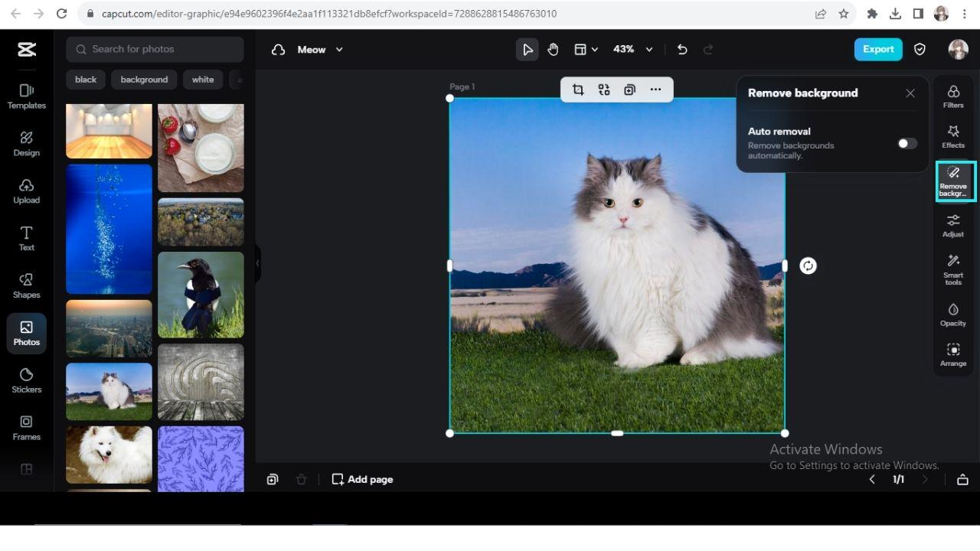Image resolution: width=980 pixels, height=551 pixels.
Task: Open the Upload panel
Action: 26,191
